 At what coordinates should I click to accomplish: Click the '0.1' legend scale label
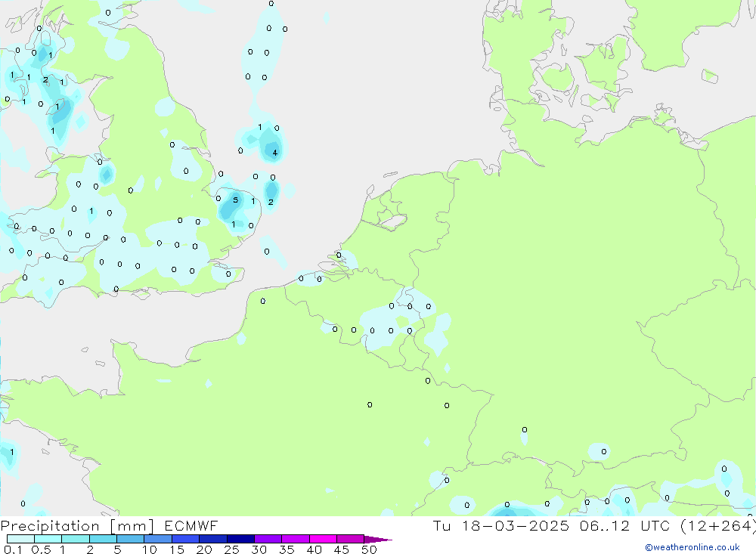click(x=13, y=549)
